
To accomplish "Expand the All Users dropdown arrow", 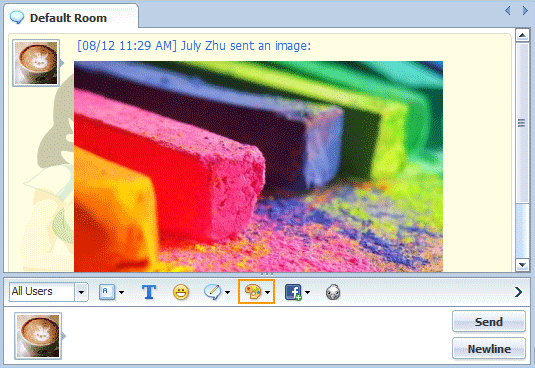I will point(81,292).
